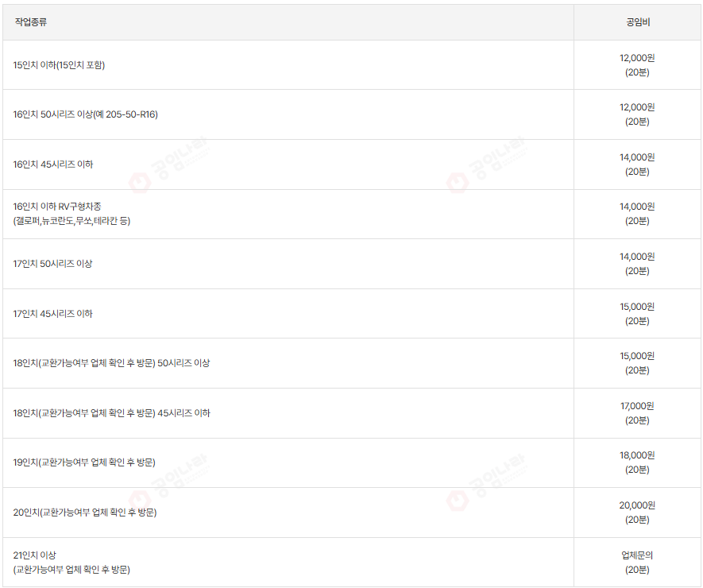Click the 공임비 column header
The image size is (703, 588).
pyautogui.click(x=637, y=22)
